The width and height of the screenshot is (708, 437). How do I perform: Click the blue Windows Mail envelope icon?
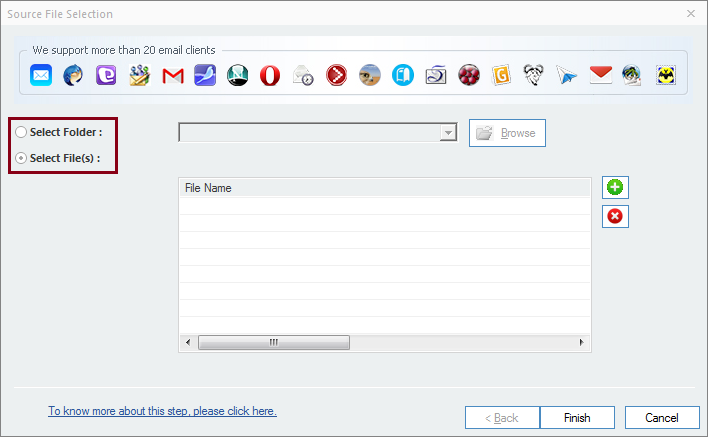pyautogui.click(x=41, y=75)
